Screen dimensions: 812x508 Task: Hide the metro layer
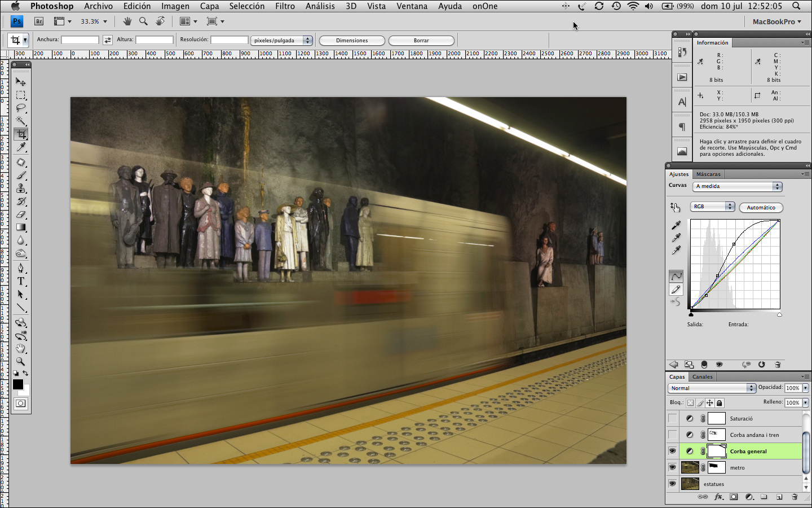click(x=673, y=467)
